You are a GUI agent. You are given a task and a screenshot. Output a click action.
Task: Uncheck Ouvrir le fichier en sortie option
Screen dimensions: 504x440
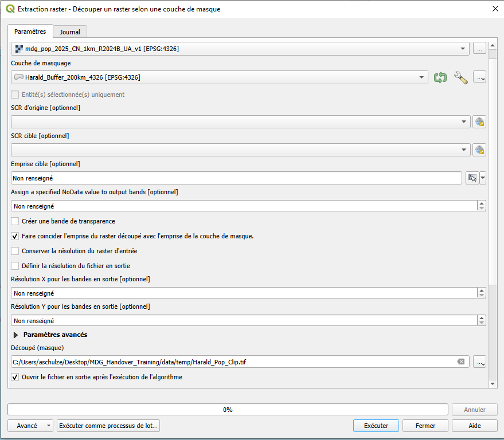click(x=15, y=377)
